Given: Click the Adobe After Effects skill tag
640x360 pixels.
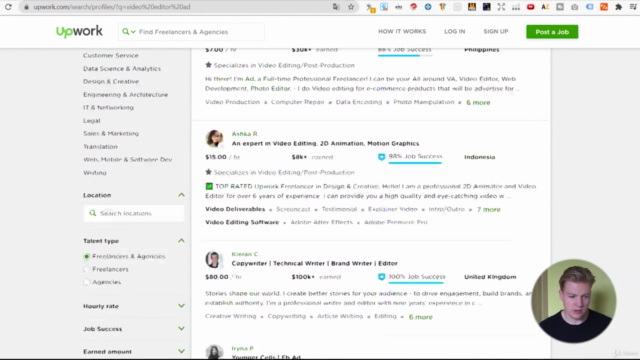Looking at the screenshot, I should pos(322,222).
